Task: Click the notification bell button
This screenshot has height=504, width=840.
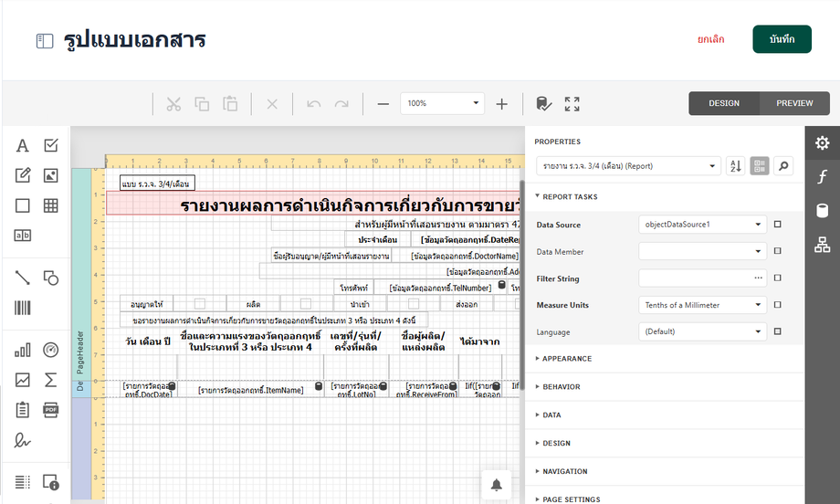Action: [x=497, y=485]
